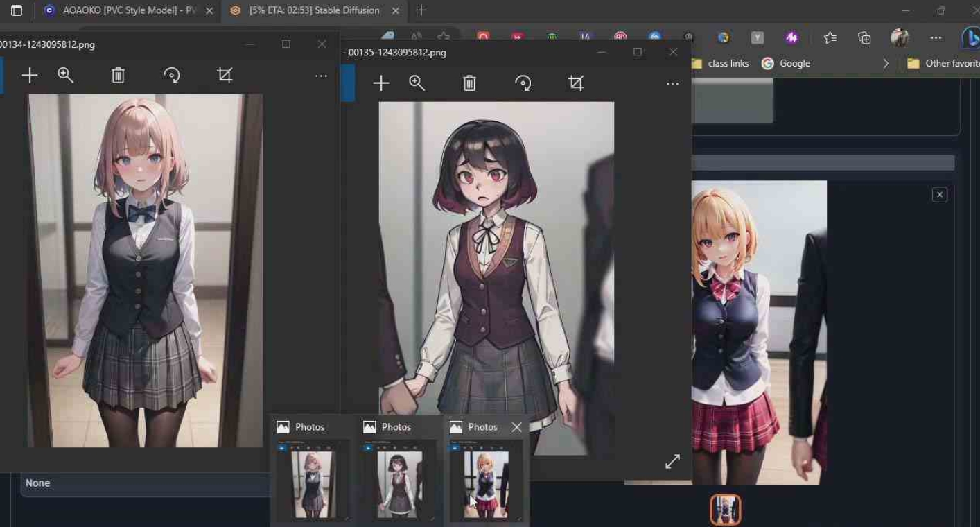Zoom into the 00134-1243095812.png photo
Image resolution: width=980 pixels, height=527 pixels.
66,75
